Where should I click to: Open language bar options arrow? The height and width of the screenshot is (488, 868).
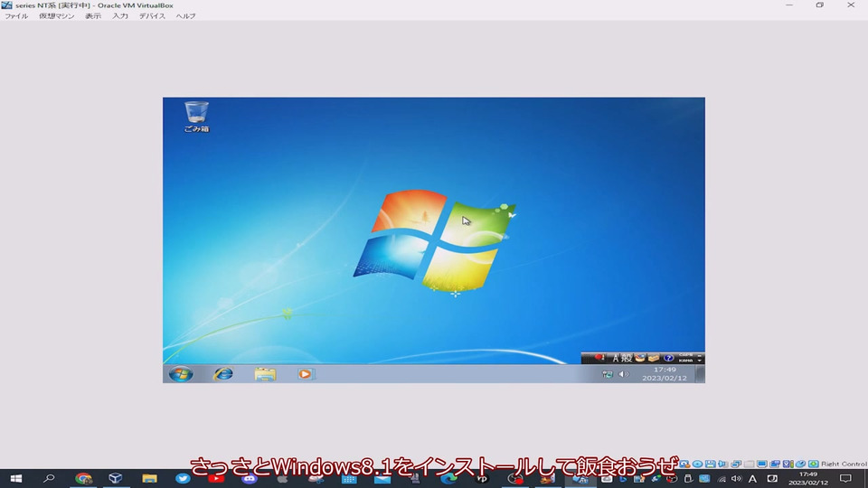click(x=700, y=361)
